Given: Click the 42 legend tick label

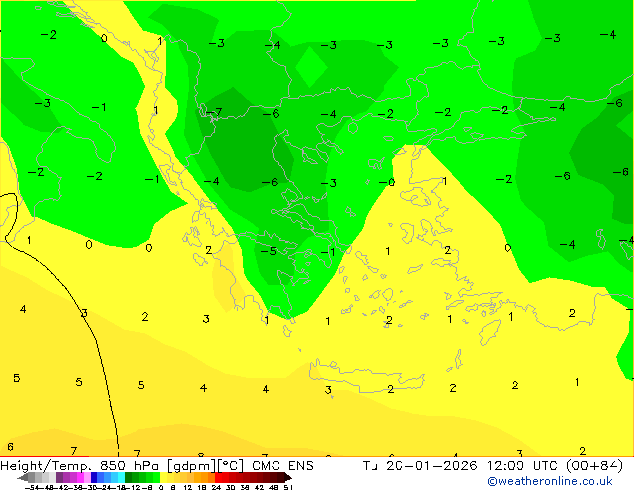Looking at the screenshot, I should (x=259, y=488).
